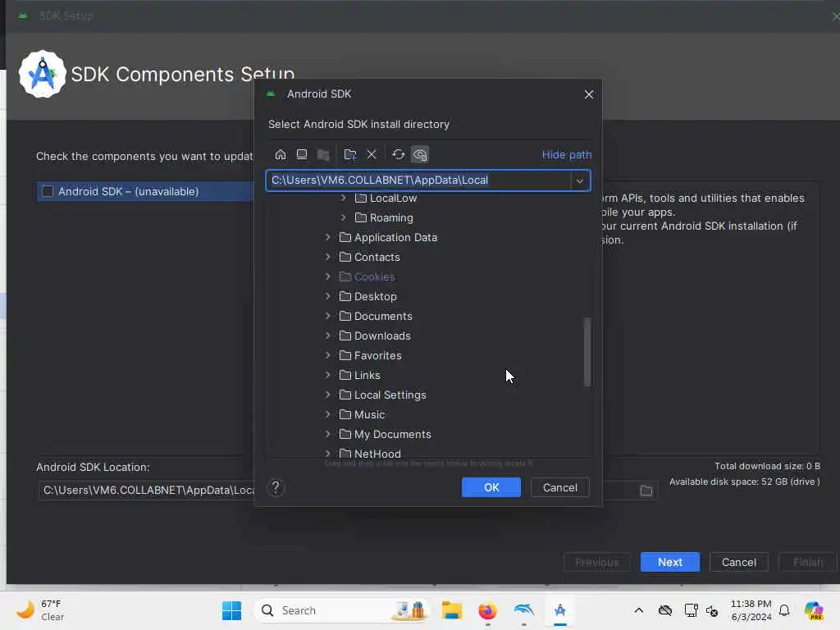Open the notifications bell
The width and height of the screenshot is (840, 630).
[784, 610]
